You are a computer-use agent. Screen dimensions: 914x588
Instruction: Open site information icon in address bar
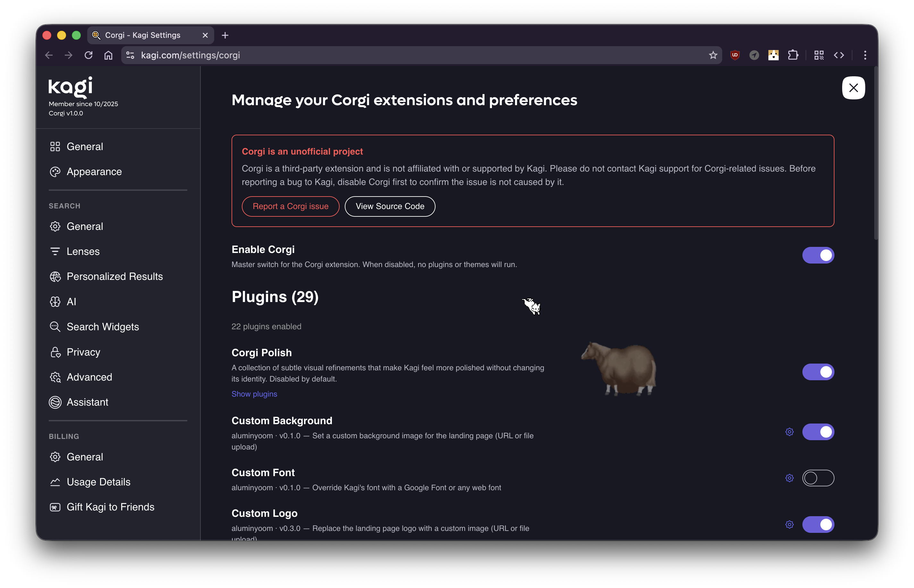click(x=130, y=55)
